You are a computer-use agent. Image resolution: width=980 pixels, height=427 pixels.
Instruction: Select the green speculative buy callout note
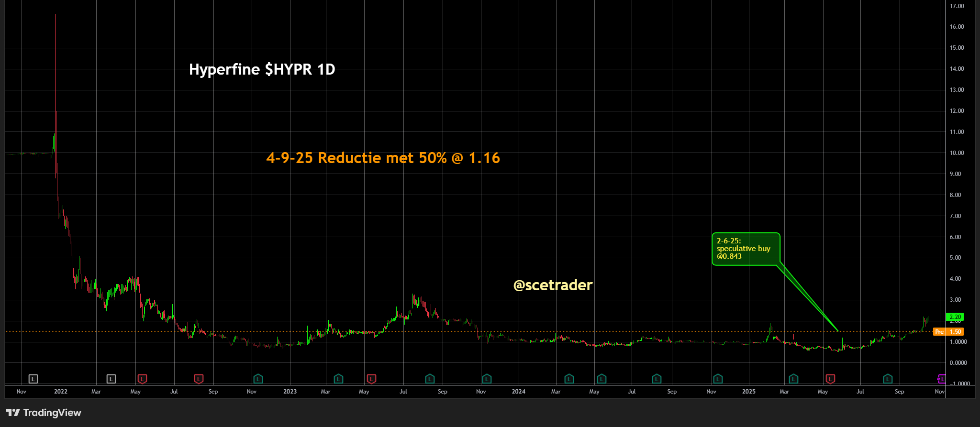click(746, 249)
